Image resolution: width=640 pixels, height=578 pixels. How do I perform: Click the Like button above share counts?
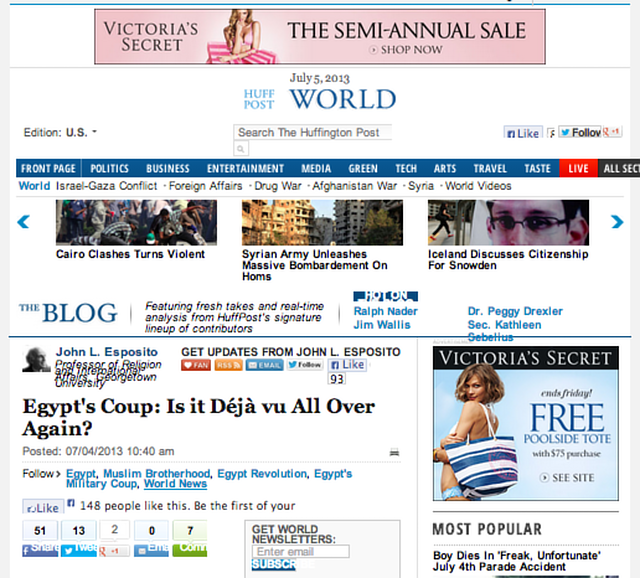click(x=43, y=507)
